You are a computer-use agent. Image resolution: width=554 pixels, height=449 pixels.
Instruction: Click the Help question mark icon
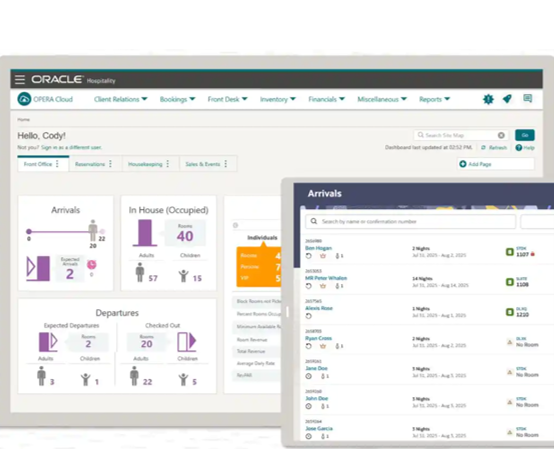point(519,148)
